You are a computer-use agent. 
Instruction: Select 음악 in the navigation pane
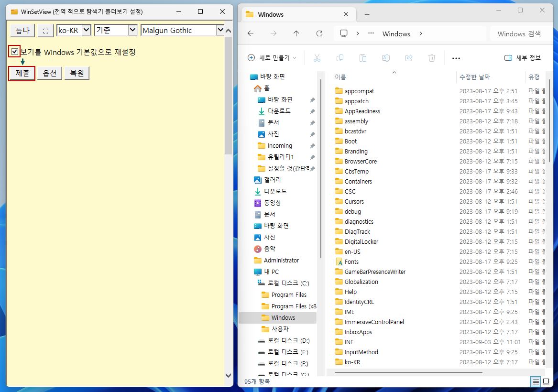[265, 249]
